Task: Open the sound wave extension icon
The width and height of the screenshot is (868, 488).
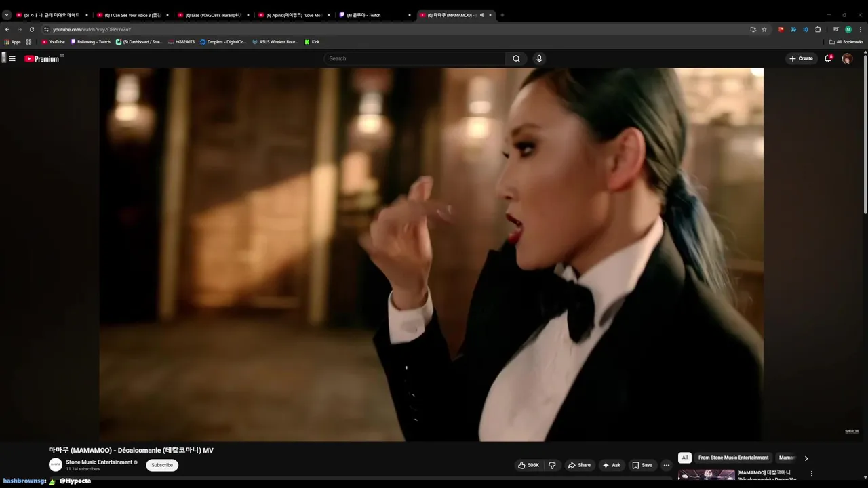Action: [806, 29]
